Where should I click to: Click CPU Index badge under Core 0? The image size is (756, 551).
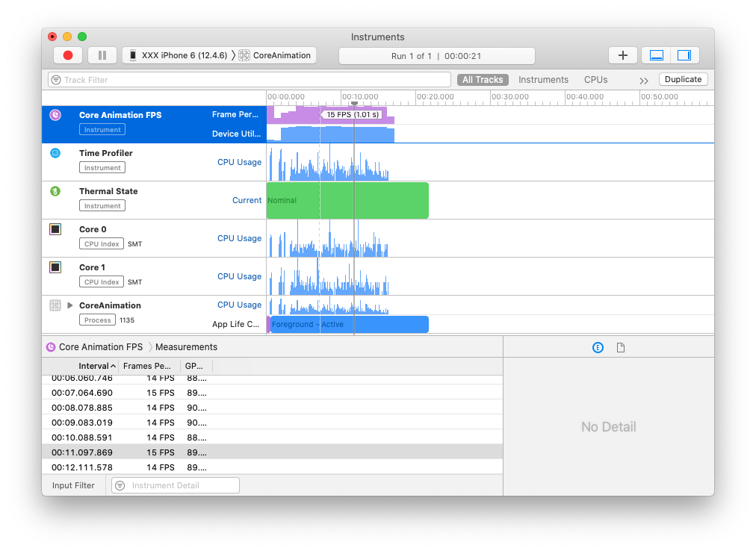(102, 244)
